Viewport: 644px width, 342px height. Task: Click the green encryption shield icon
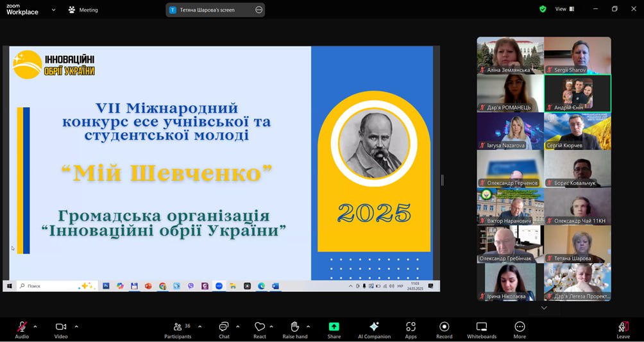pyautogui.click(x=543, y=9)
